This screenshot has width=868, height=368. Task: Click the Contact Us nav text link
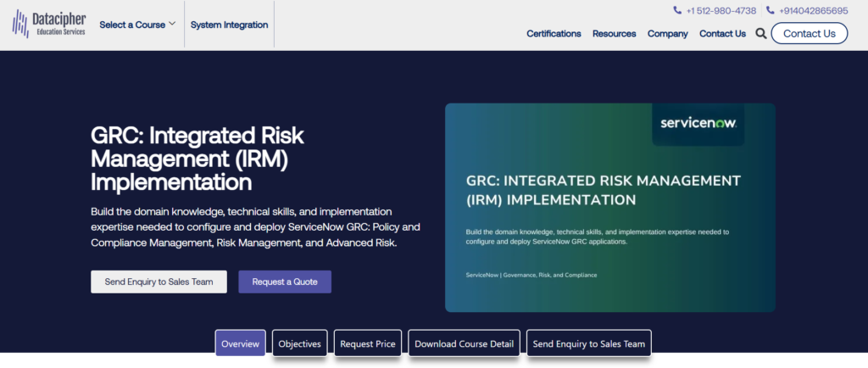pyautogui.click(x=722, y=34)
